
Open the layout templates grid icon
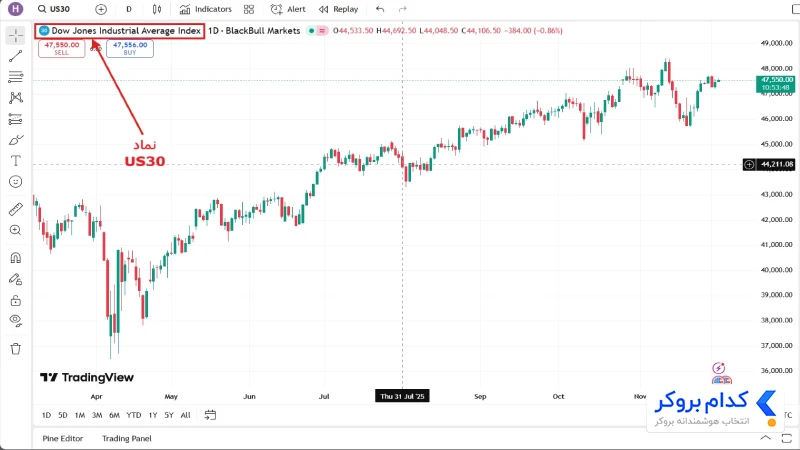click(249, 9)
